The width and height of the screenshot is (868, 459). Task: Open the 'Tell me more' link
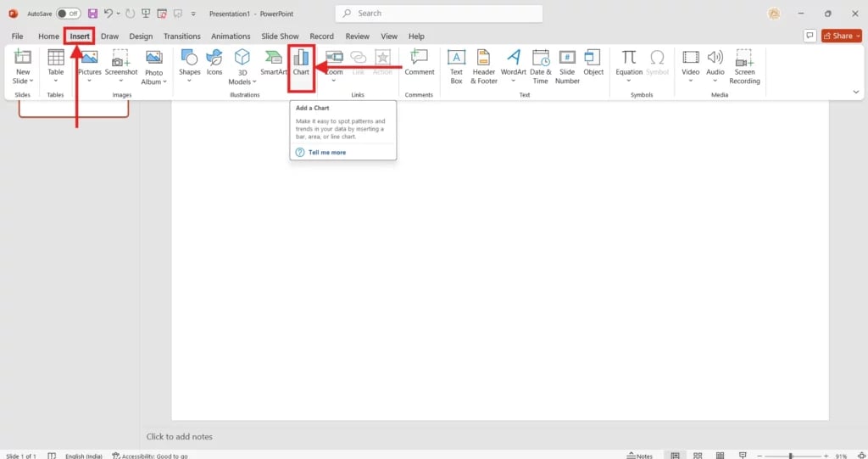pos(326,153)
